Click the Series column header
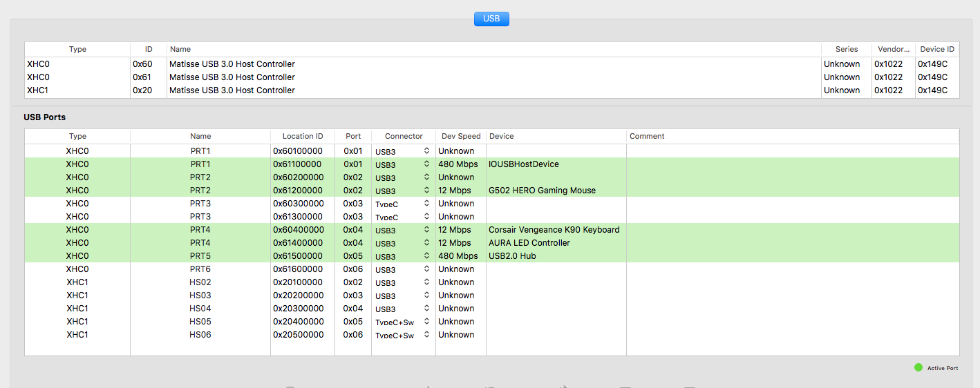The height and width of the screenshot is (388, 980). click(x=846, y=49)
